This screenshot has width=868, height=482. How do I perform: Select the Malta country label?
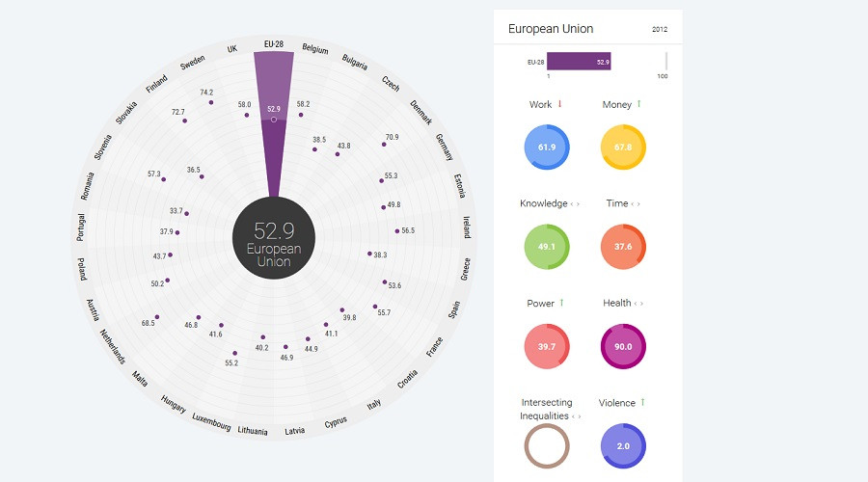tap(140, 379)
